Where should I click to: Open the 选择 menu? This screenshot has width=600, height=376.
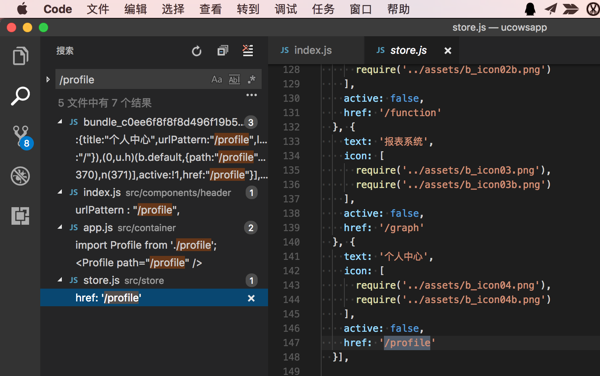click(x=173, y=9)
